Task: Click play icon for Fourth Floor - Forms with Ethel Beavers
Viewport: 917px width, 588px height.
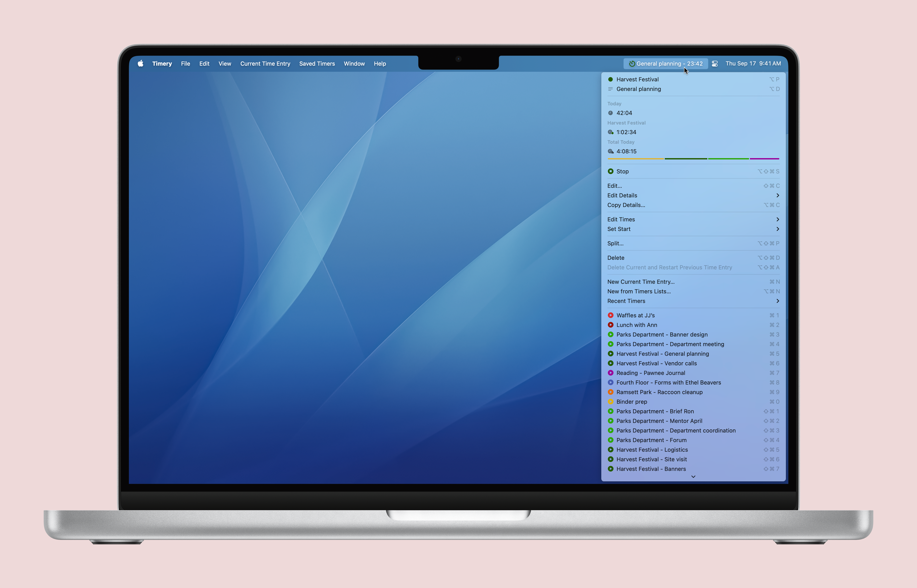Action: point(610,382)
